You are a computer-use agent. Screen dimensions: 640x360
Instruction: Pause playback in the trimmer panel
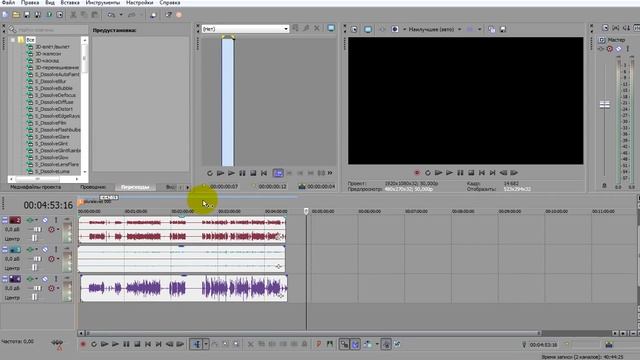pos(242,173)
